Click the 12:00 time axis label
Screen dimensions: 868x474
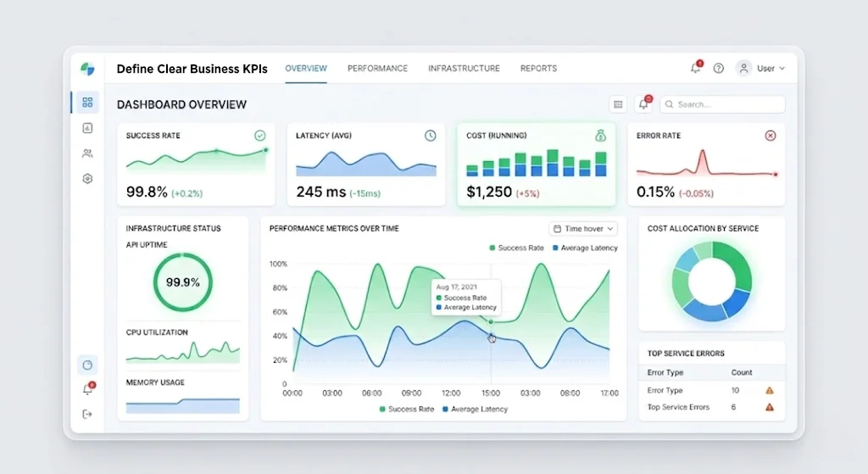click(x=451, y=393)
